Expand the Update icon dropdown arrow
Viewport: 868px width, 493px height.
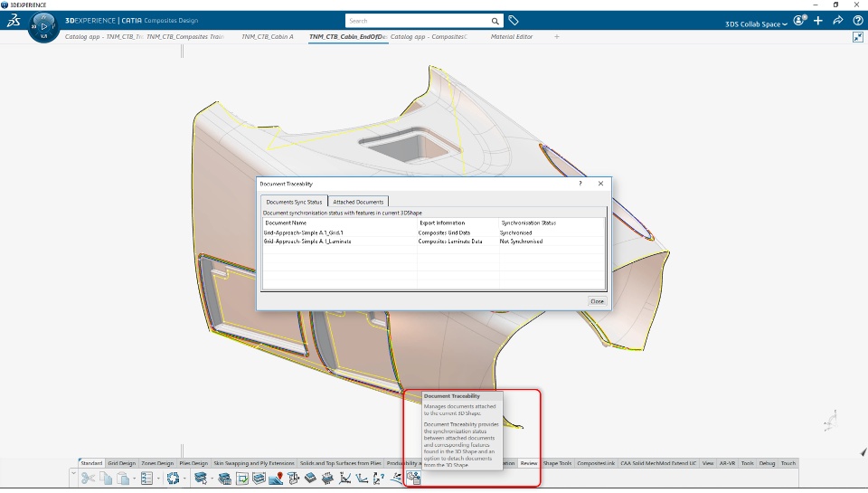184,479
